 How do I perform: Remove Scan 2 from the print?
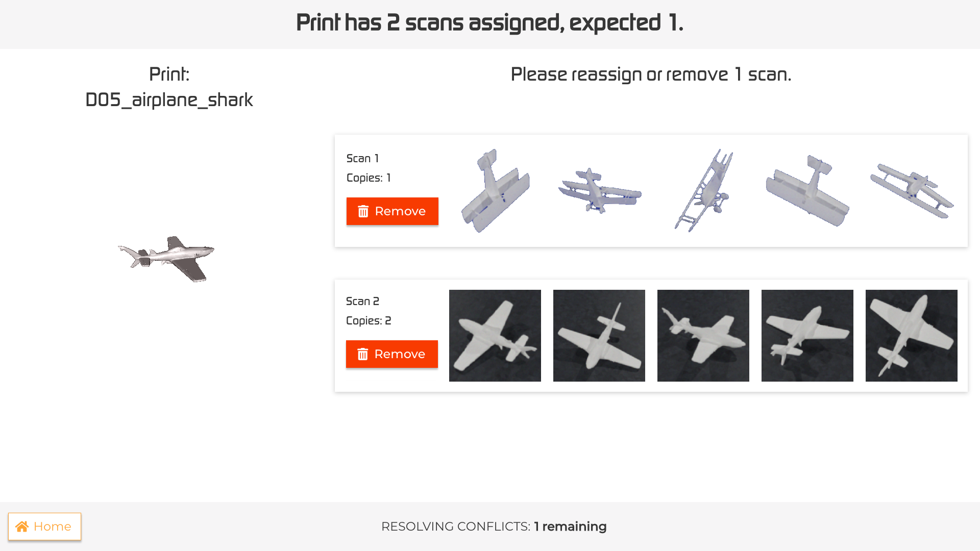(x=391, y=354)
